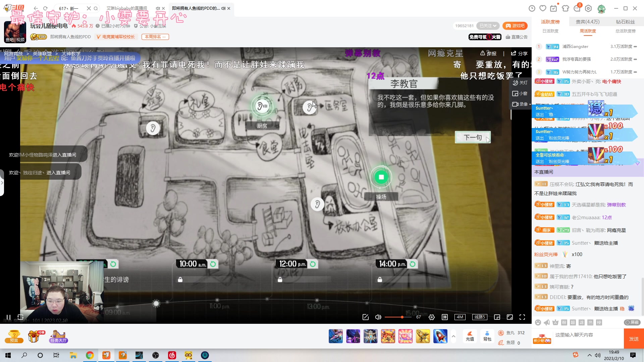
Task: Expand the 已关注 follow dropdown
Action: pyautogui.click(x=487, y=25)
